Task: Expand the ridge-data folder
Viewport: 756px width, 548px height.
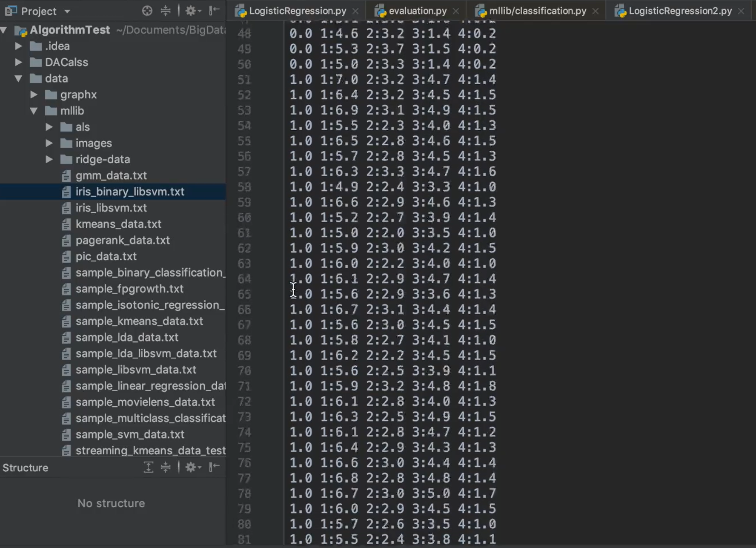Action: tap(49, 159)
